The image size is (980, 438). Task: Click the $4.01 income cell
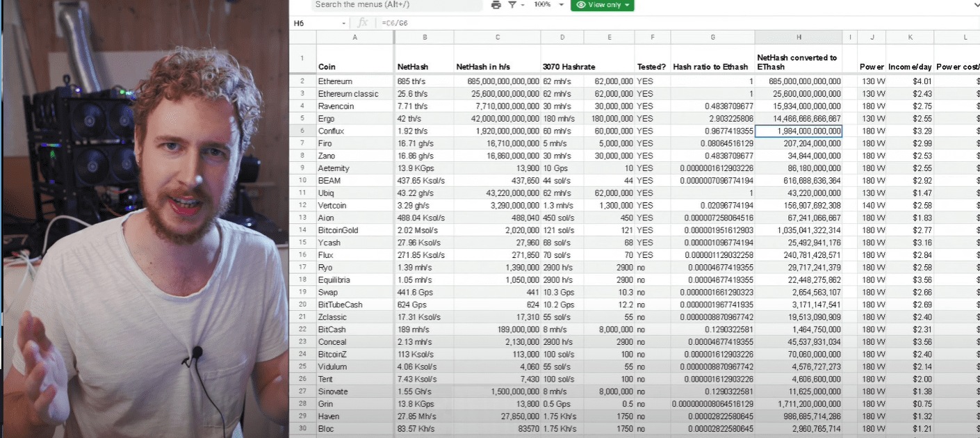[x=910, y=81]
